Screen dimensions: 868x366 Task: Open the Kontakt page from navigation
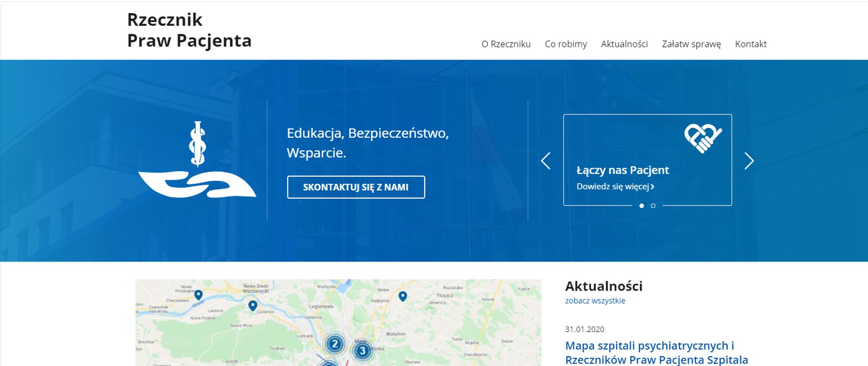coord(750,44)
